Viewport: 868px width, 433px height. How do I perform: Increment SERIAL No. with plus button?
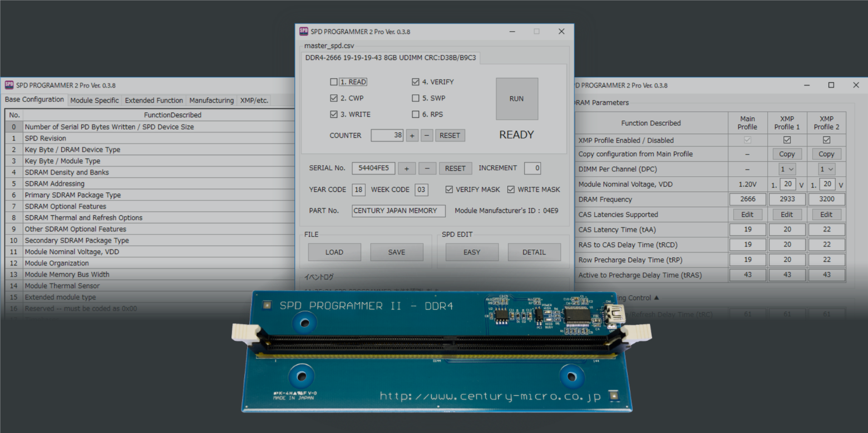tap(407, 168)
